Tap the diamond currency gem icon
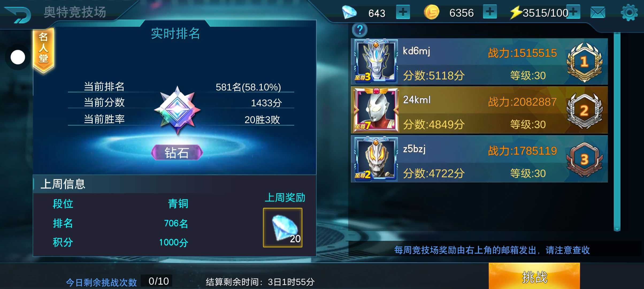Image resolution: width=644 pixels, height=289 pixels. pyautogui.click(x=349, y=12)
